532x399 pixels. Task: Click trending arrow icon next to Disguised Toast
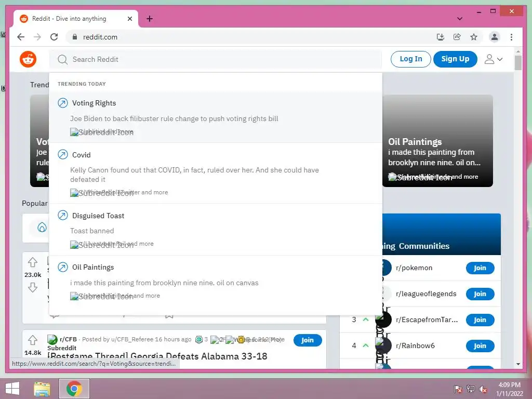click(x=63, y=216)
